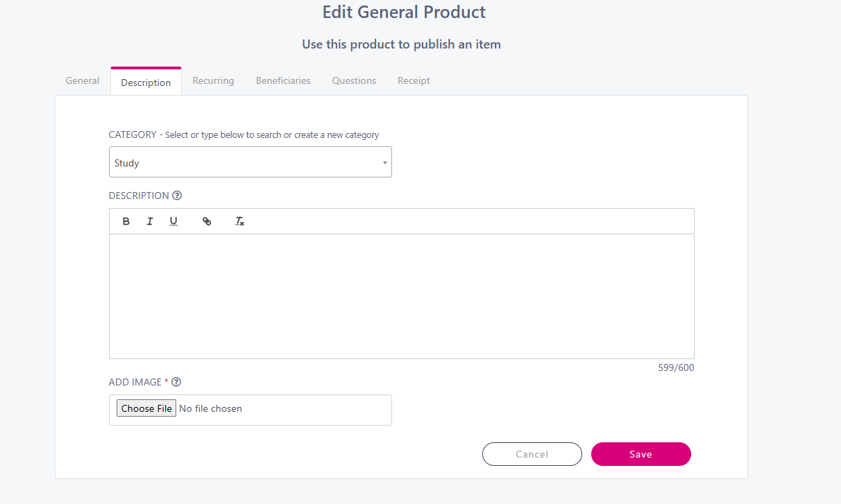This screenshot has height=504, width=841.
Task: Open the CATEGORY dropdown showing Study
Action: [x=250, y=162]
